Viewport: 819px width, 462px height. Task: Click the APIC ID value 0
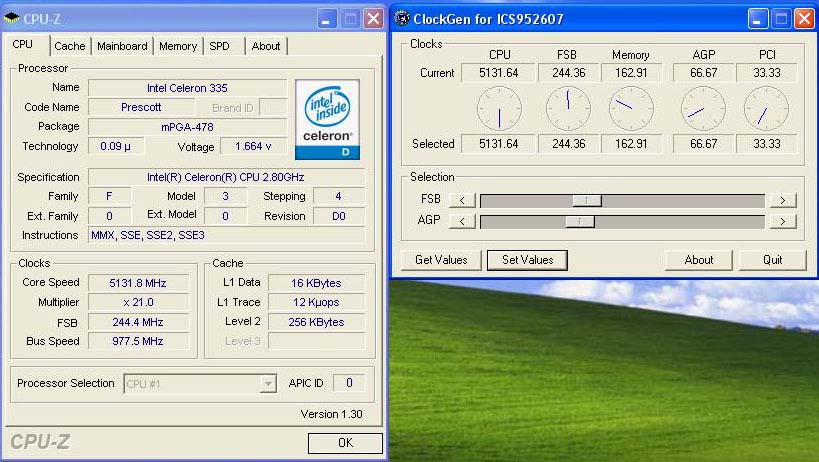[349, 383]
